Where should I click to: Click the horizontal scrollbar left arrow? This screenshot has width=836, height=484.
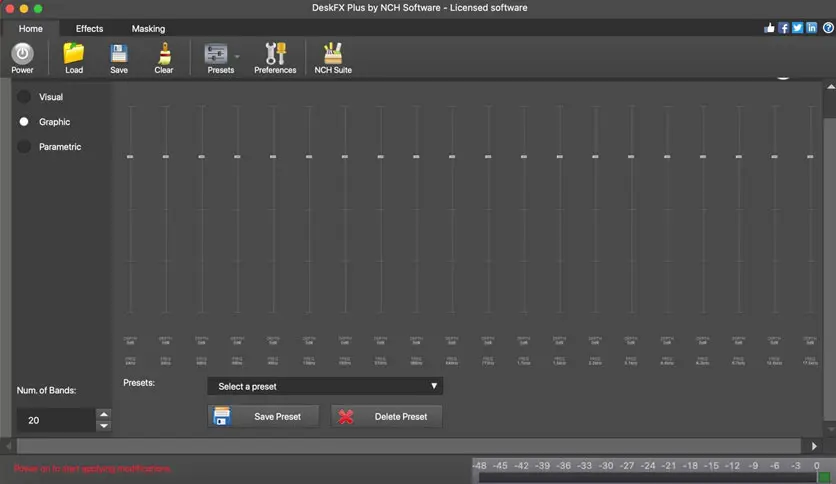(x=9, y=446)
